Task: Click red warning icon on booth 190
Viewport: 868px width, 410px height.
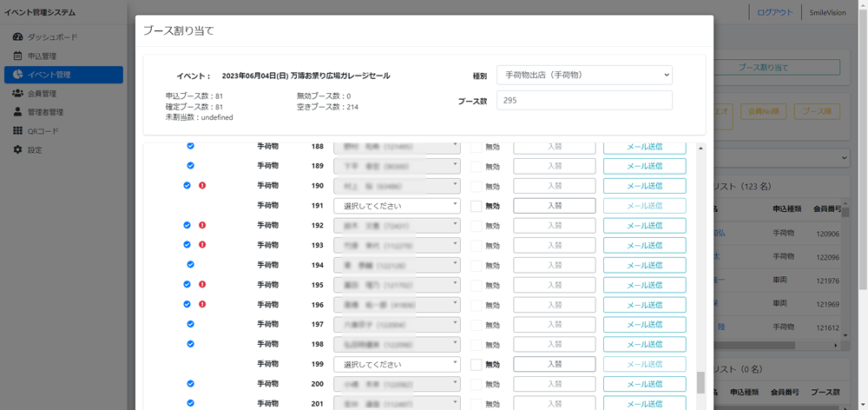Action: pyautogui.click(x=202, y=185)
